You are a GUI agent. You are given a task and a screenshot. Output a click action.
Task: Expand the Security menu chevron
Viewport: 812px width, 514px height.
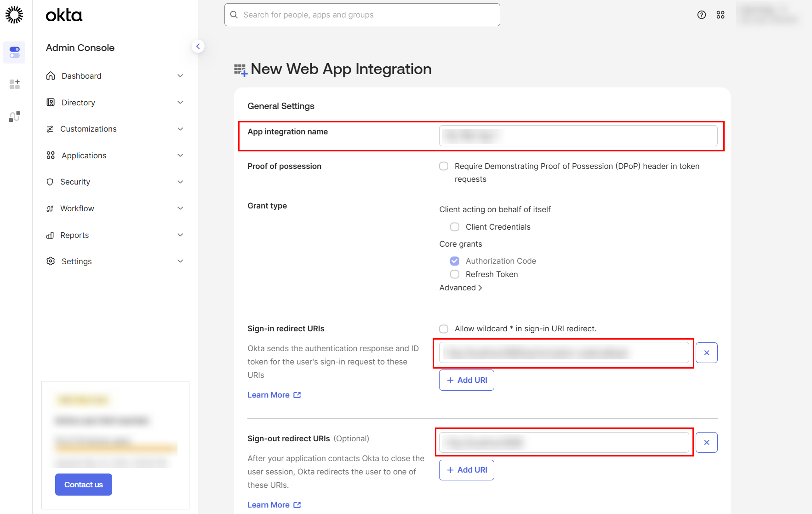(180, 182)
